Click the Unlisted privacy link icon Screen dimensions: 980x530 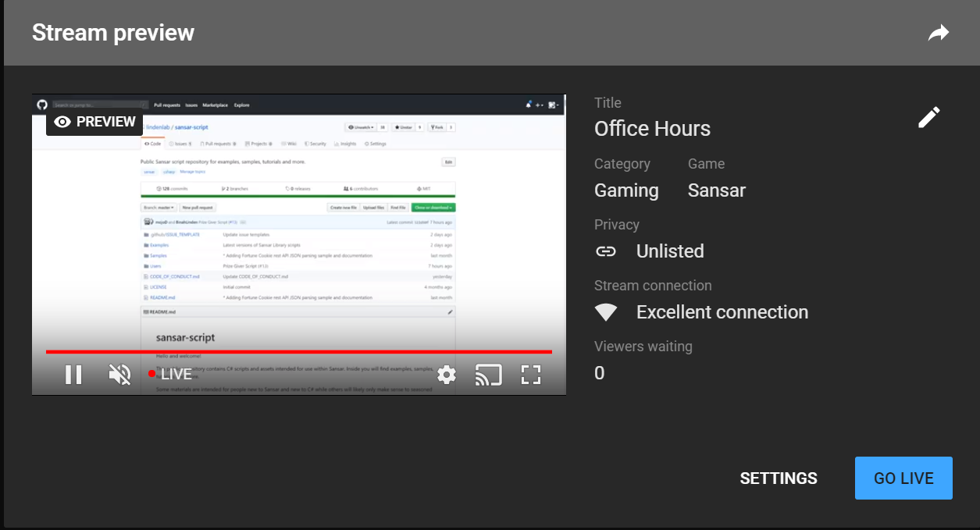pyautogui.click(x=606, y=251)
